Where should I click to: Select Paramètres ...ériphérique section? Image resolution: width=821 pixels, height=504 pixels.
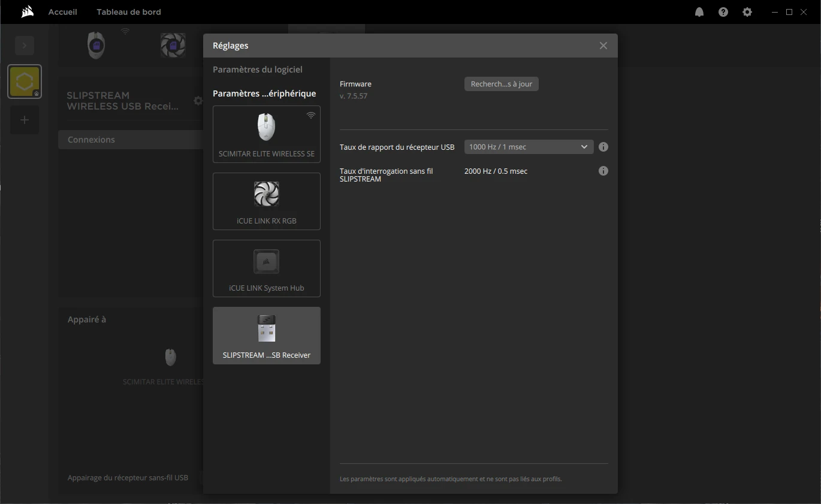264,93
